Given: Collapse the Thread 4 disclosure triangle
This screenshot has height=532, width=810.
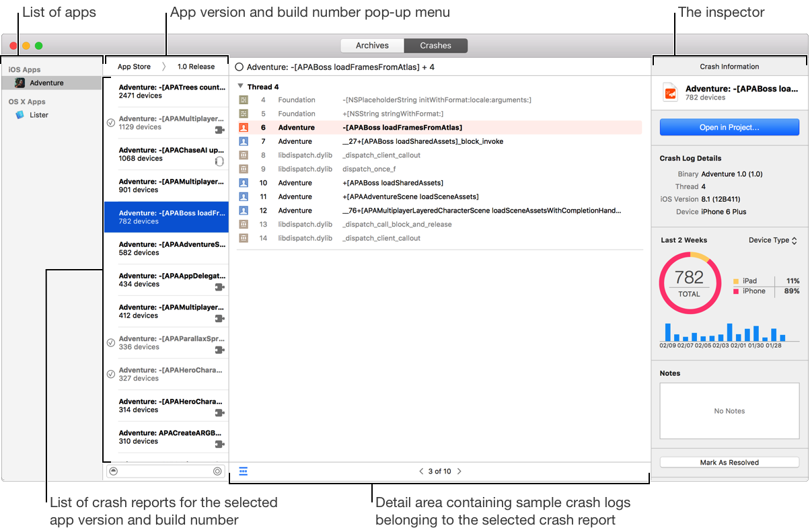Looking at the screenshot, I should (241, 87).
